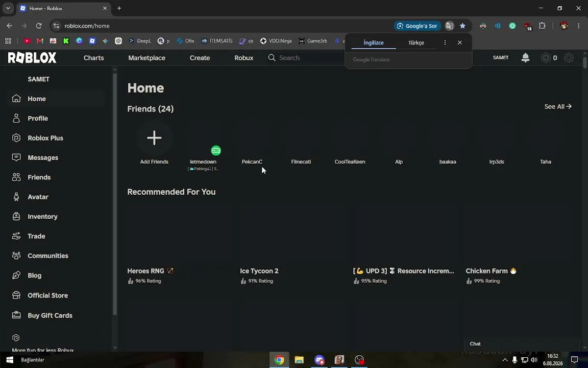Viewport: 588px width, 368px height.
Task: Click the Trade sidebar icon
Action: point(16,236)
